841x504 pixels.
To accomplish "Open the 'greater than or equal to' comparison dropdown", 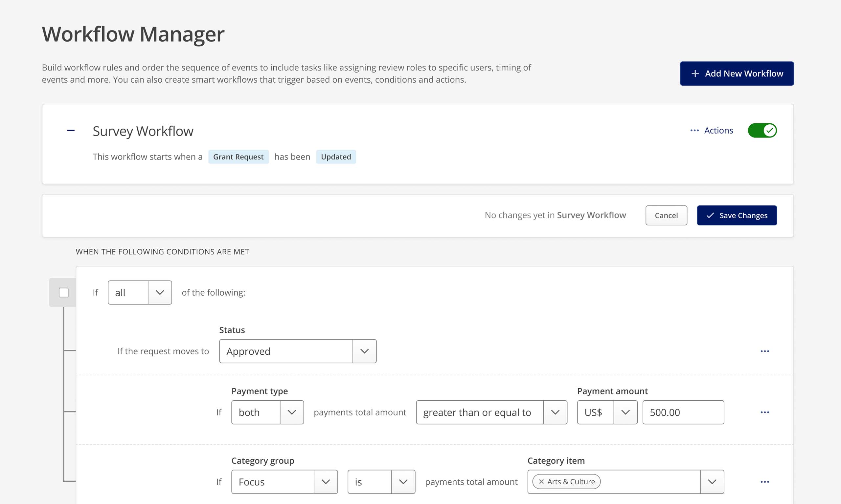I will click(556, 412).
